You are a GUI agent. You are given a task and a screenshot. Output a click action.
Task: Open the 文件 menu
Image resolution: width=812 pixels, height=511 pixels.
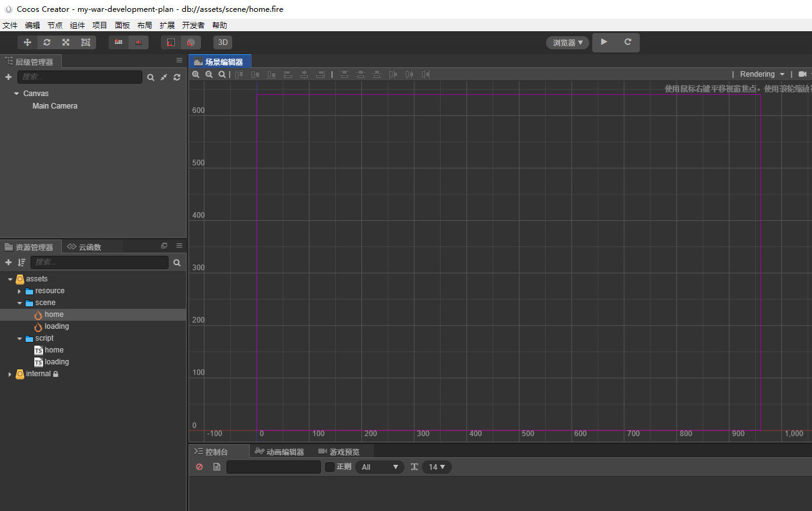coord(10,26)
